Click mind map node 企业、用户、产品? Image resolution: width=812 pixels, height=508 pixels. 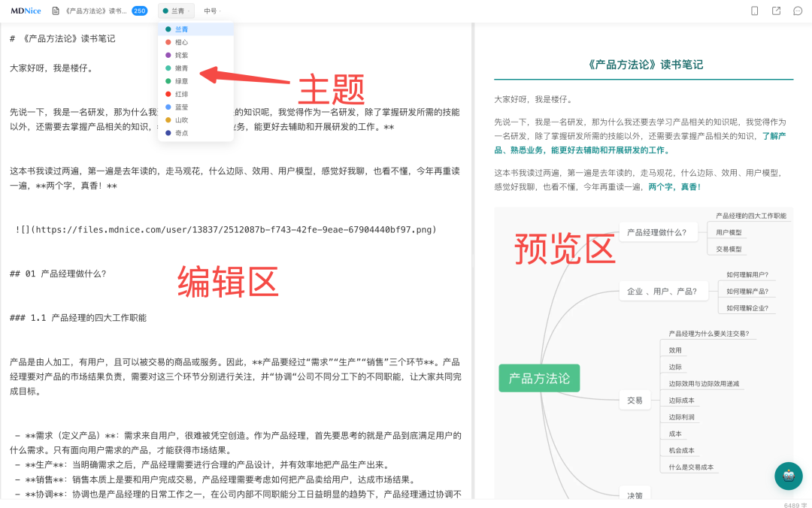point(662,292)
